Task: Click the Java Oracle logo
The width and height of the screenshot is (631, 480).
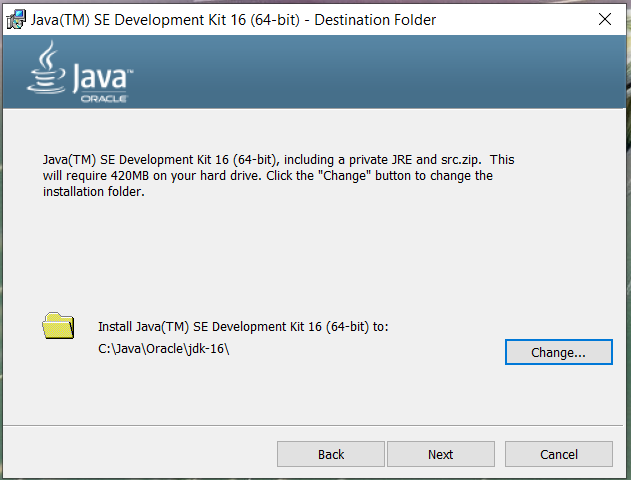Action: 80,72
